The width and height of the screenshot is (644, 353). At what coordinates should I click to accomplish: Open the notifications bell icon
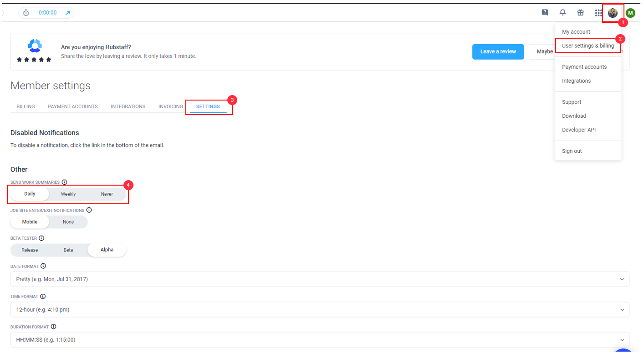pyautogui.click(x=563, y=13)
